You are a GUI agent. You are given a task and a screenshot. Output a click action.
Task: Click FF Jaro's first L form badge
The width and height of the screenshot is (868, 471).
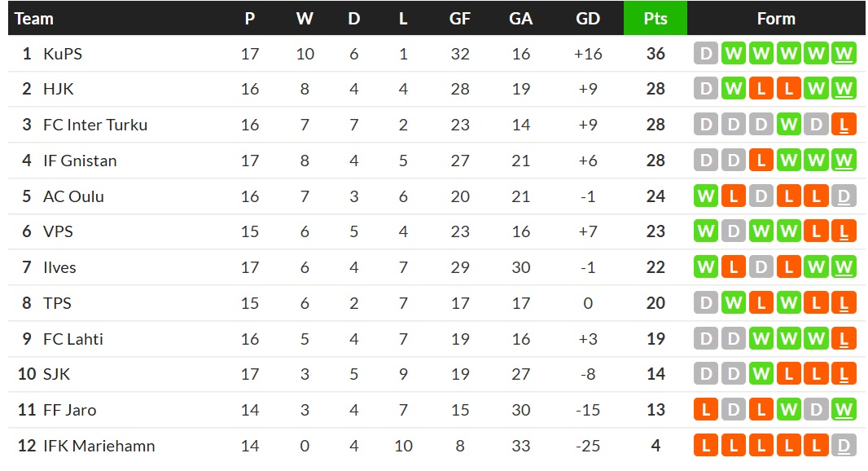coord(706,410)
